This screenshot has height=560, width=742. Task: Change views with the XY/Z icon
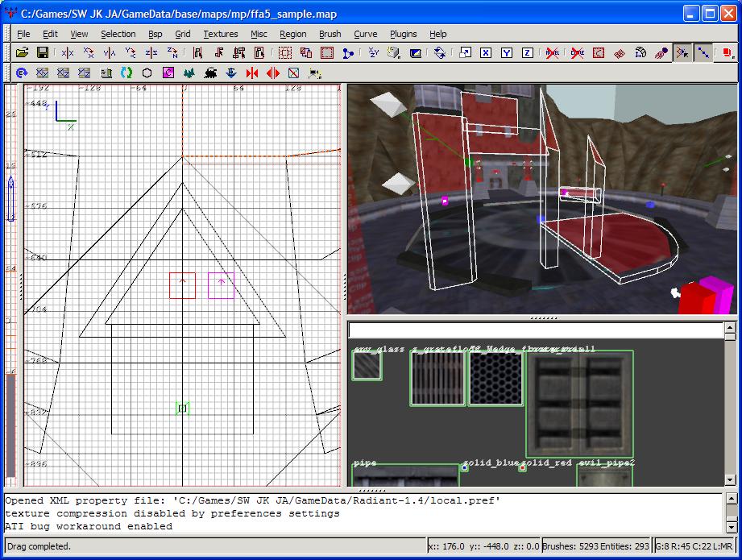[374, 52]
